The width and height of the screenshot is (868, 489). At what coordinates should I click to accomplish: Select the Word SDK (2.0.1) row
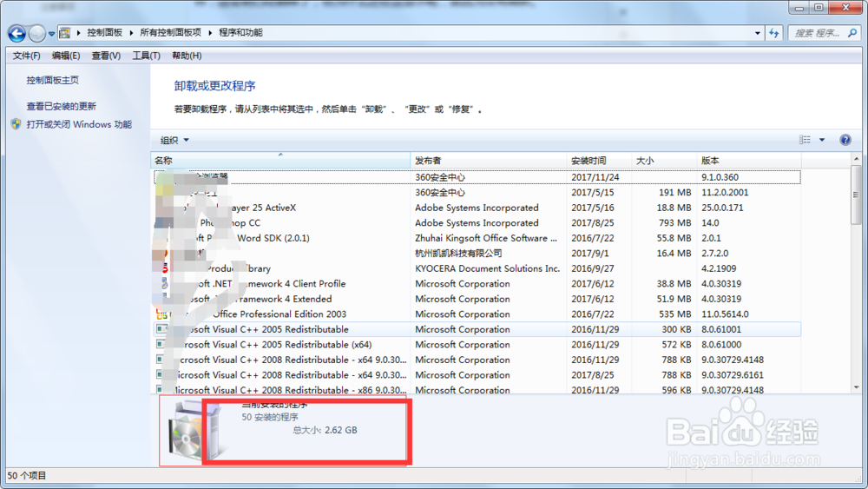(477, 238)
